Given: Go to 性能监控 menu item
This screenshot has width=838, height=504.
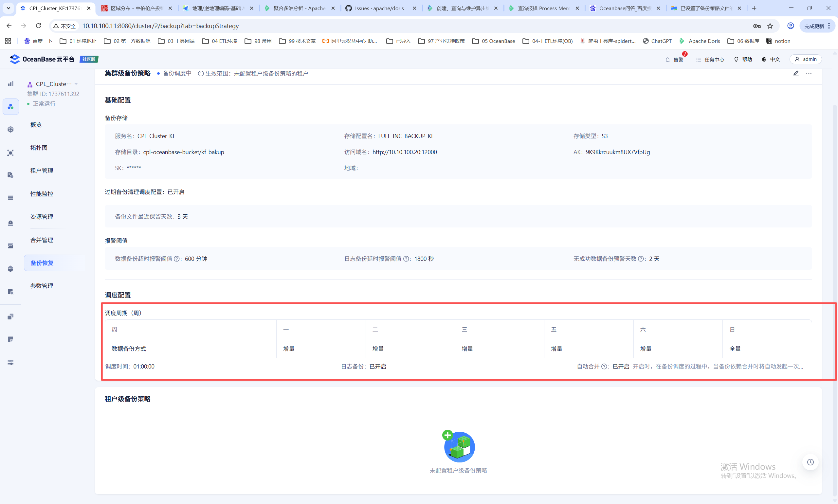Looking at the screenshot, I should [42, 194].
